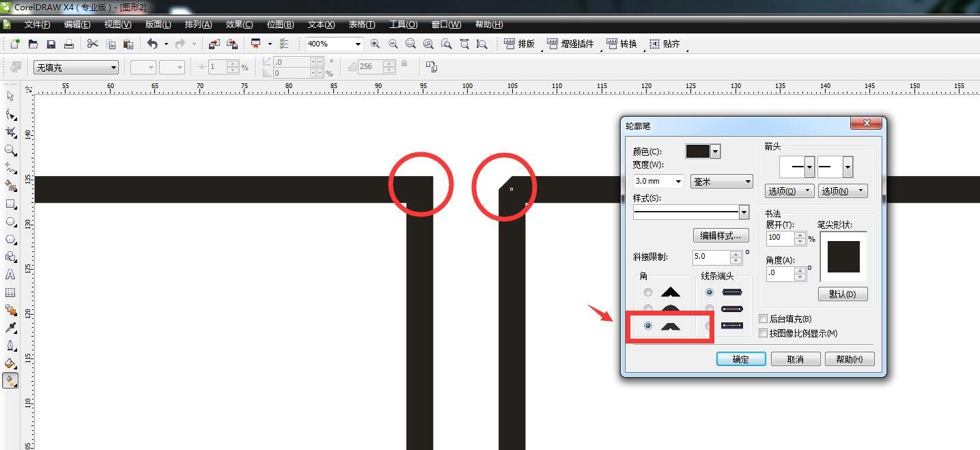Screen dimensions: 980x450
Task: Click the Save icon in the toolbar
Action: point(51,44)
